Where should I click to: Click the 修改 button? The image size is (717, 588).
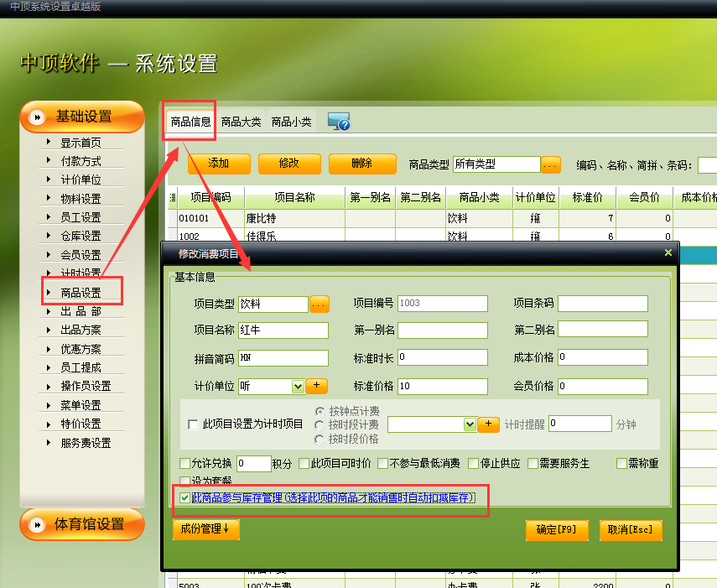(289, 164)
